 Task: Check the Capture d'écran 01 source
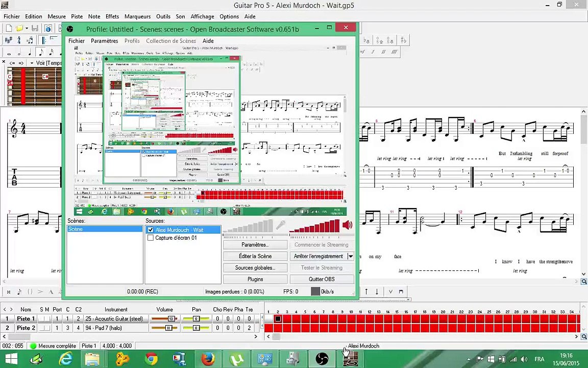(151, 238)
